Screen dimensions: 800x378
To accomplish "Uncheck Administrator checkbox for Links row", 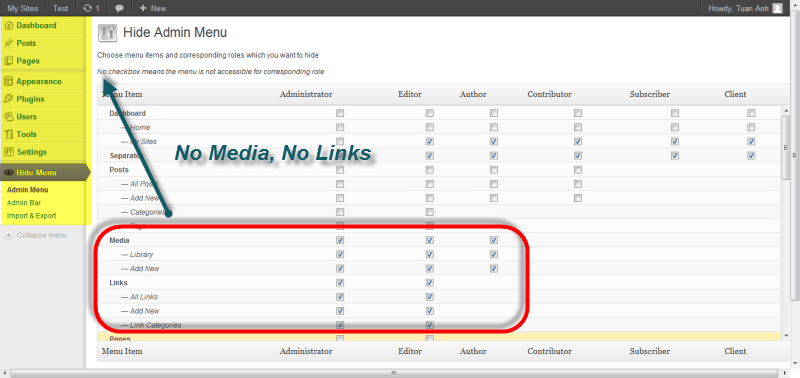I will coord(340,282).
